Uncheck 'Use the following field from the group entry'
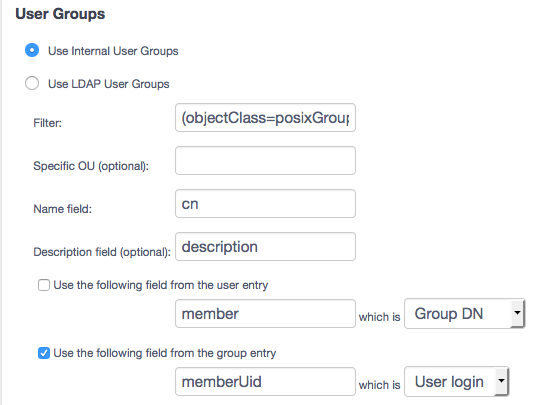535x405 pixels. click(x=44, y=353)
